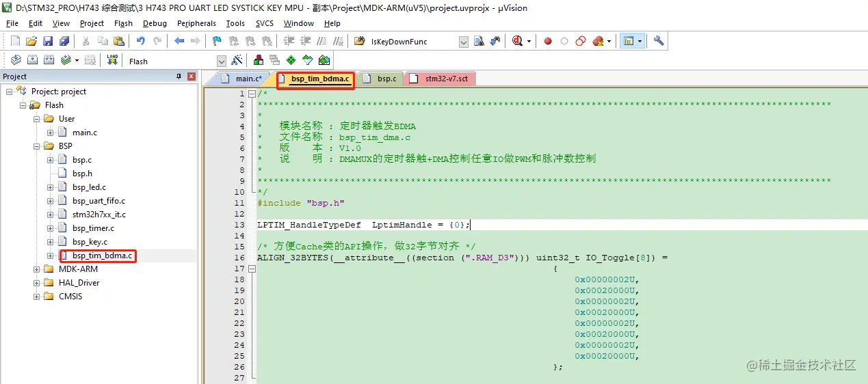Open the Flash menu
The height and width of the screenshot is (384, 868).
124,23
